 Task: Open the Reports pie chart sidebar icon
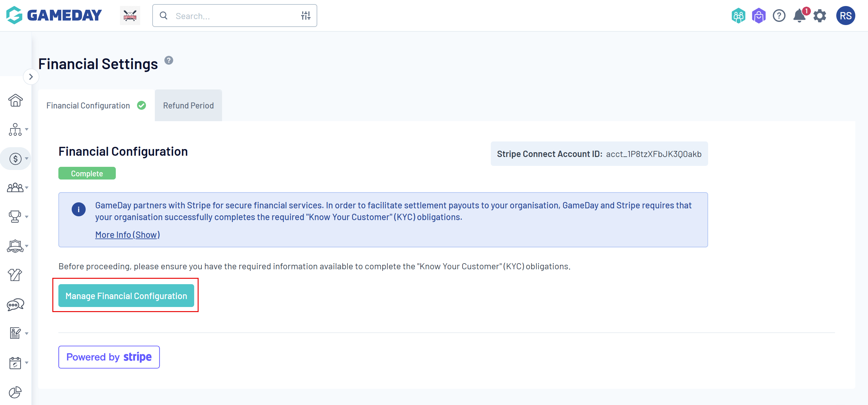(15, 392)
